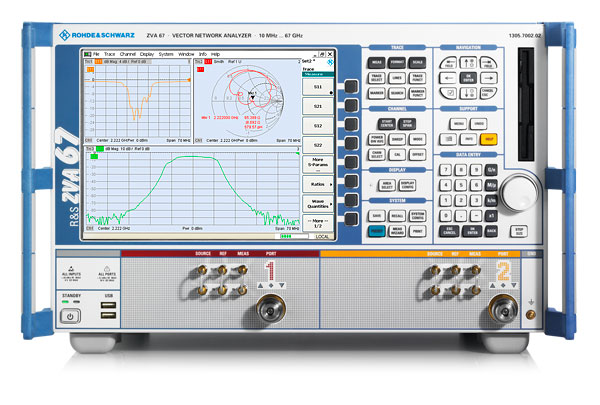Expand the Wave Quantities softkey submenu
Image resolution: width=600 pixels, height=405 pixels.
(x=318, y=204)
